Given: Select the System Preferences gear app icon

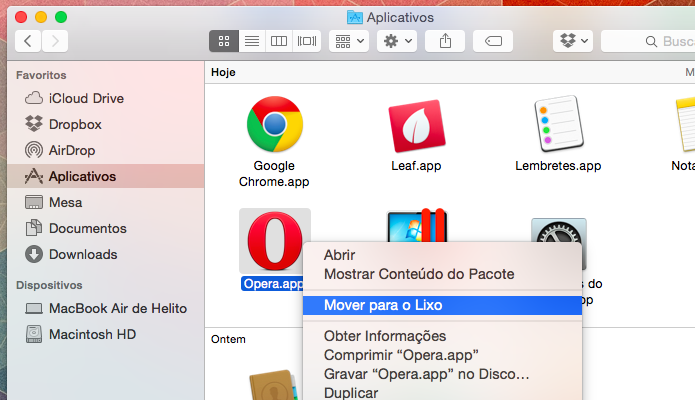Looking at the screenshot, I should coord(559,230).
